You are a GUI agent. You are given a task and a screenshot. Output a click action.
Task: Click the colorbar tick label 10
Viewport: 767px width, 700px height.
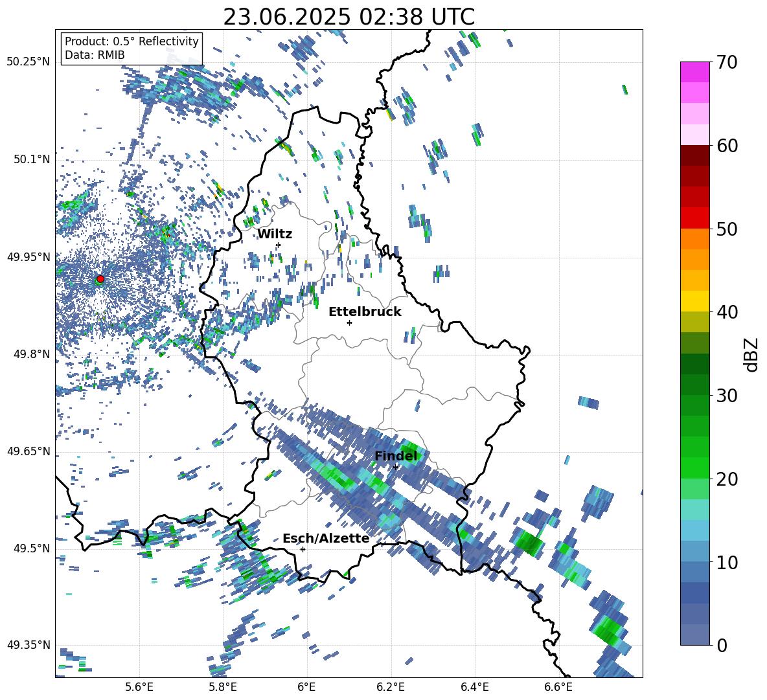(727, 562)
